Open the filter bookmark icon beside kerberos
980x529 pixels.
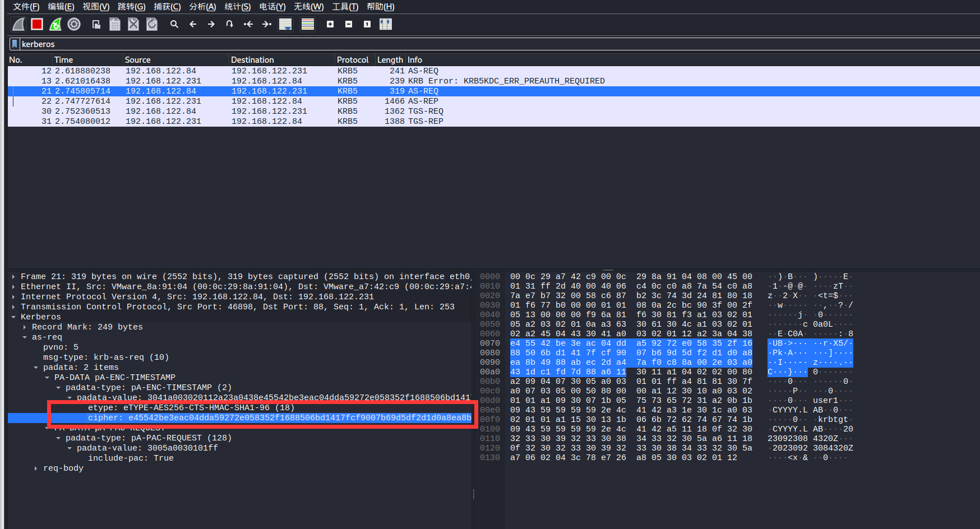[15, 44]
